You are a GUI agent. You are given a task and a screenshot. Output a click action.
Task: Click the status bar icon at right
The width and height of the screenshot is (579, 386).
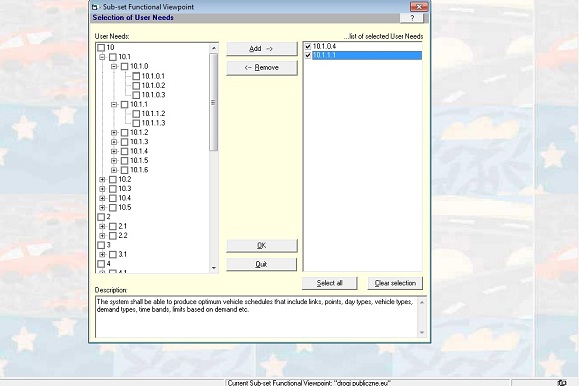tap(562, 383)
